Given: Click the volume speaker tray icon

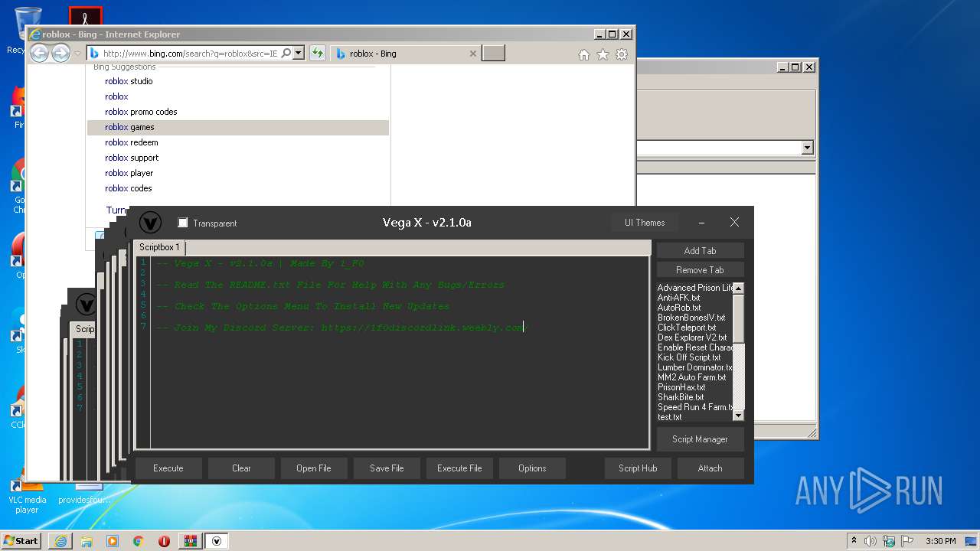Looking at the screenshot, I should pos(871,541).
